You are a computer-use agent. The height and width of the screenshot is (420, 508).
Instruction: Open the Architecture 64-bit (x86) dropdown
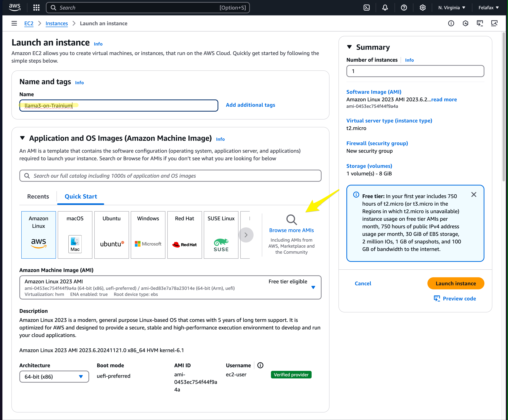pos(54,377)
